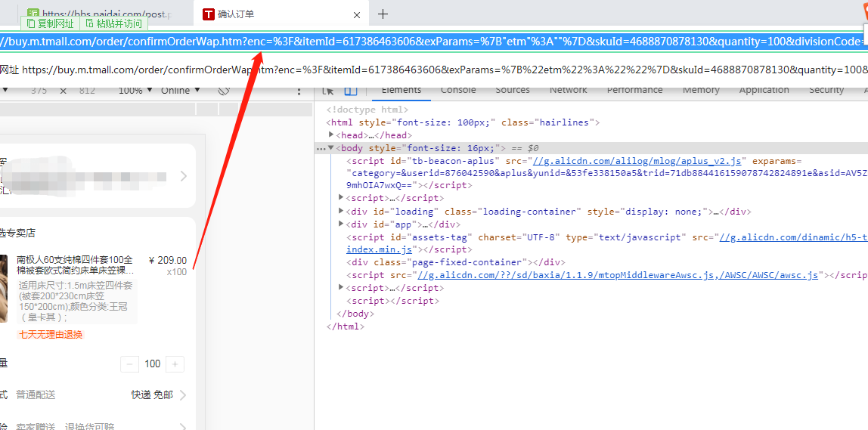868x430 pixels.
Task: Decrease quantity with the minus button
Action: point(129,364)
